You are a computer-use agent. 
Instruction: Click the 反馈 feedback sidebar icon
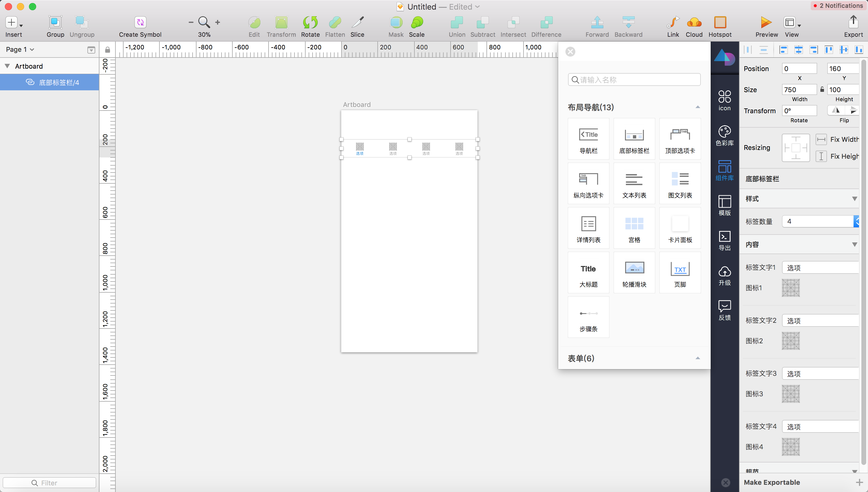[724, 310]
